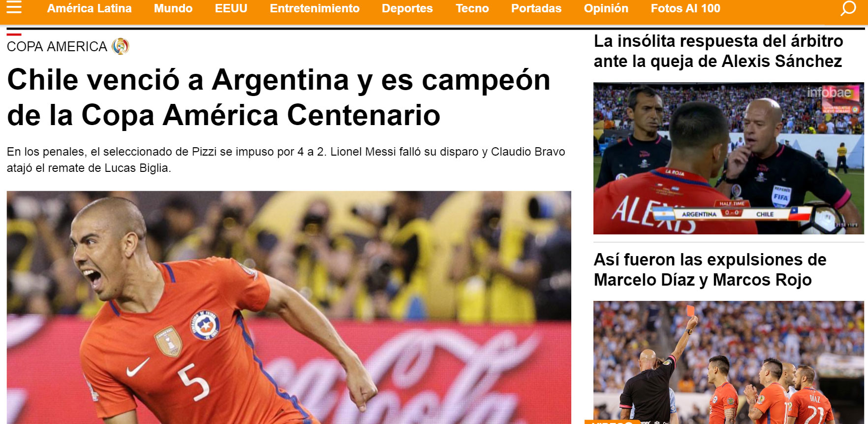Viewport: 868px width, 424px height.
Task: Open headline Chile venció a Argentina
Action: click(x=279, y=97)
